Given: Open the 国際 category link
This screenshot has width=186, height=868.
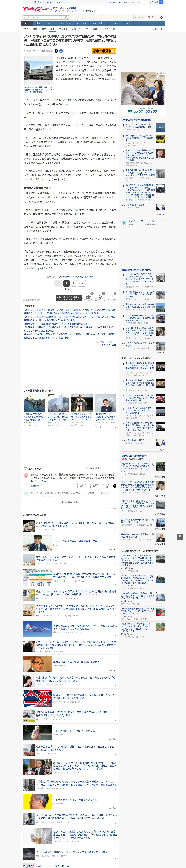Looking at the screenshot, I should (44, 29).
